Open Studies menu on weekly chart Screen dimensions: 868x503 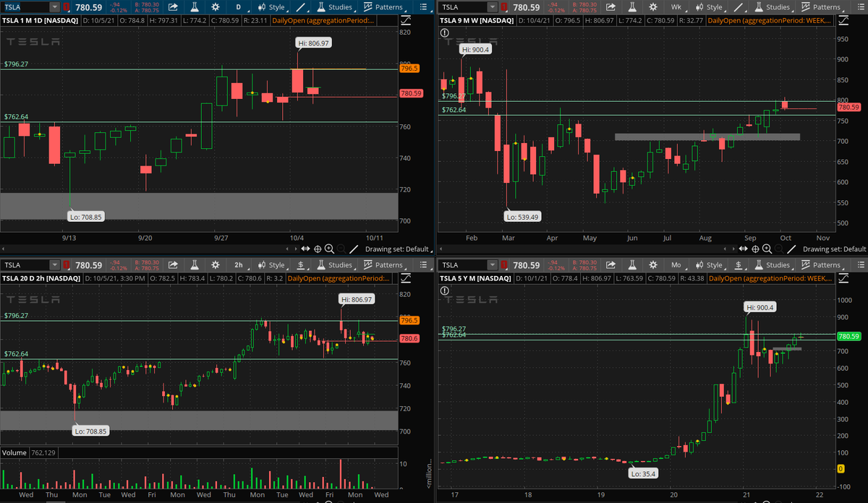pos(771,7)
